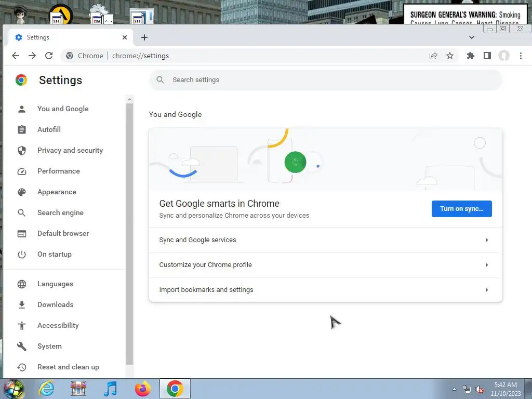The width and height of the screenshot is (532, 399).
Task: Click the Search settings field
Action: (x=326, y=79)
